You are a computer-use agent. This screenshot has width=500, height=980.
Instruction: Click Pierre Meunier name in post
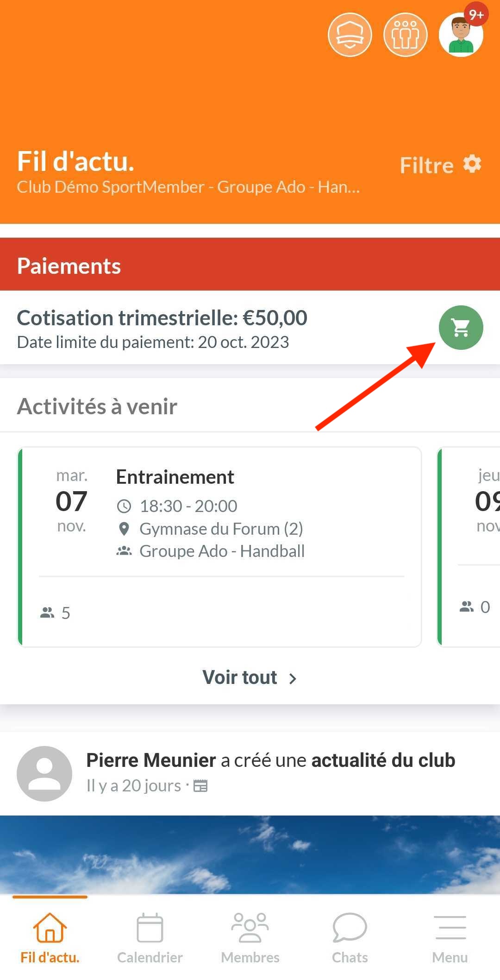[x=151, y=760]
